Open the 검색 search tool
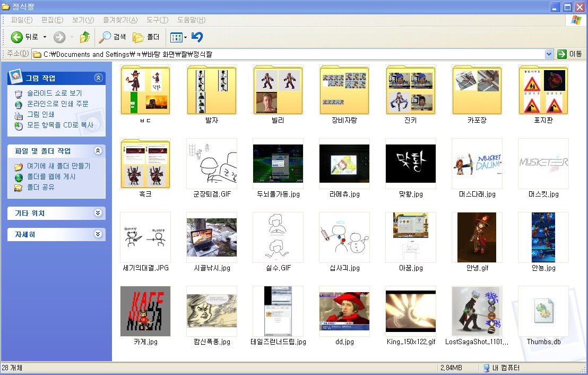 click(112, 37)
